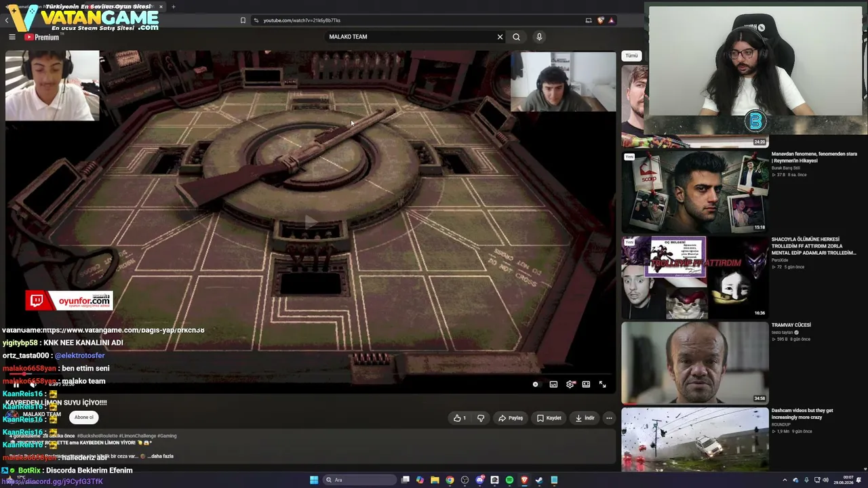Open Google Chrome from the taskbar
Viewport: 868px width, 488px height.
[x=450, y=481]
